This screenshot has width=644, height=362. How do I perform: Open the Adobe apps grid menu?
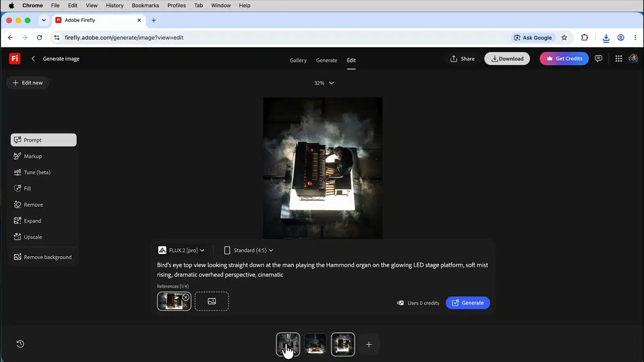[619, 59]
